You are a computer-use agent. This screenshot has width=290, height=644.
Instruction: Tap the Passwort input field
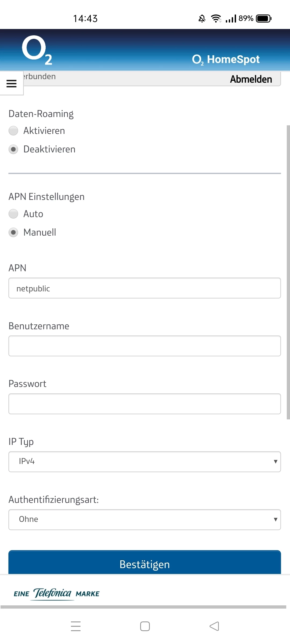click(144, 404)
